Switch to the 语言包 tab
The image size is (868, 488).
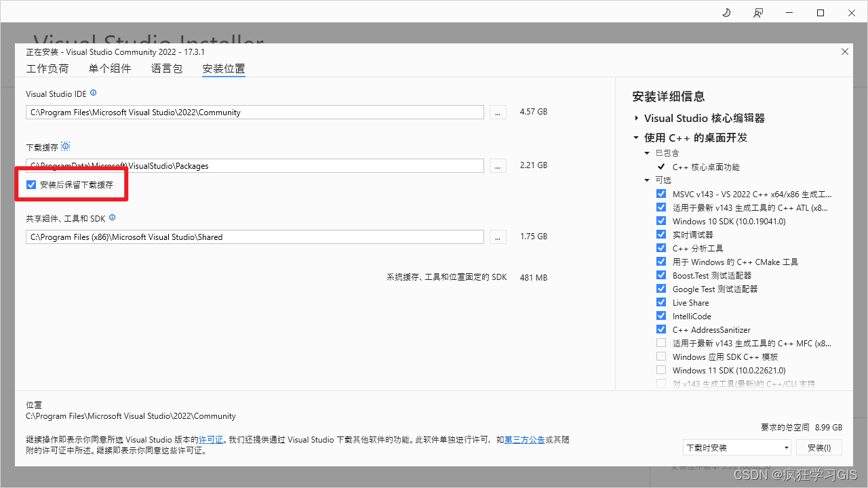point(167,68)
